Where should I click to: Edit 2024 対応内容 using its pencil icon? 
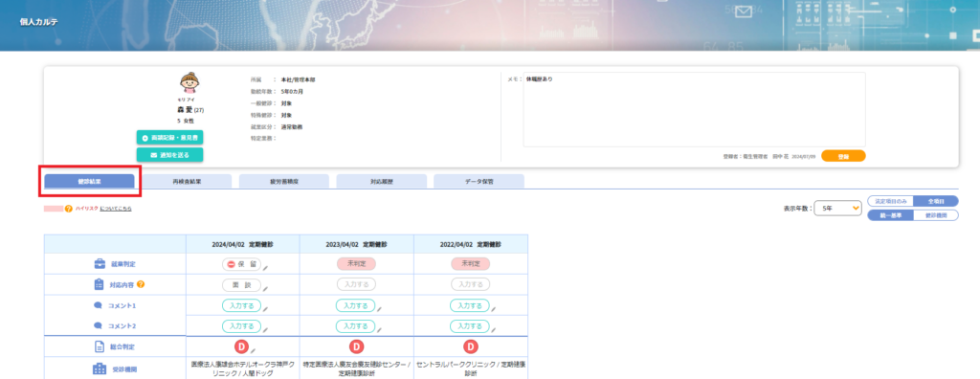click(265, 288)
